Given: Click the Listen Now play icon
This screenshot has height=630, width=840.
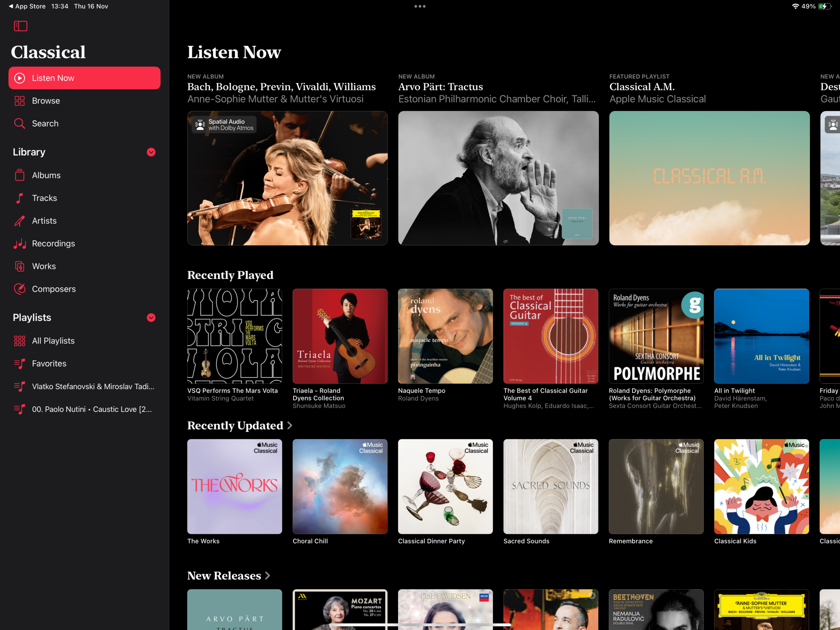Looking at the screenshot, I should (20, 78).
